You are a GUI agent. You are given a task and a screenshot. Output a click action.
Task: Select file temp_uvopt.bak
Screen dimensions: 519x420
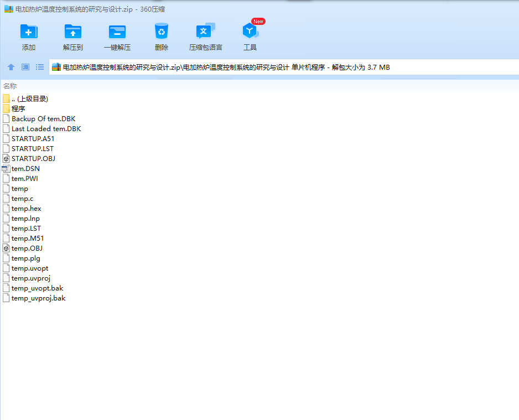[x=37, y=288]
